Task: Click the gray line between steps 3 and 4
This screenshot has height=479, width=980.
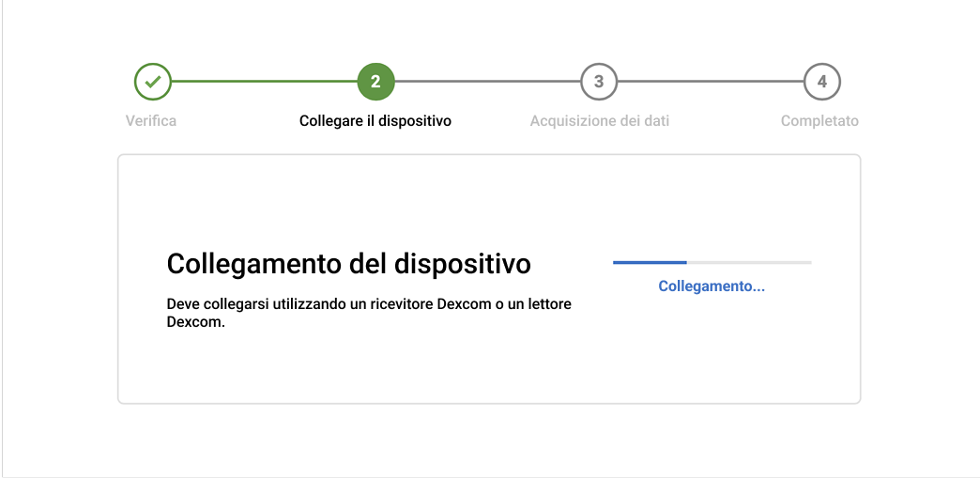Action: (x=711, y=82)
